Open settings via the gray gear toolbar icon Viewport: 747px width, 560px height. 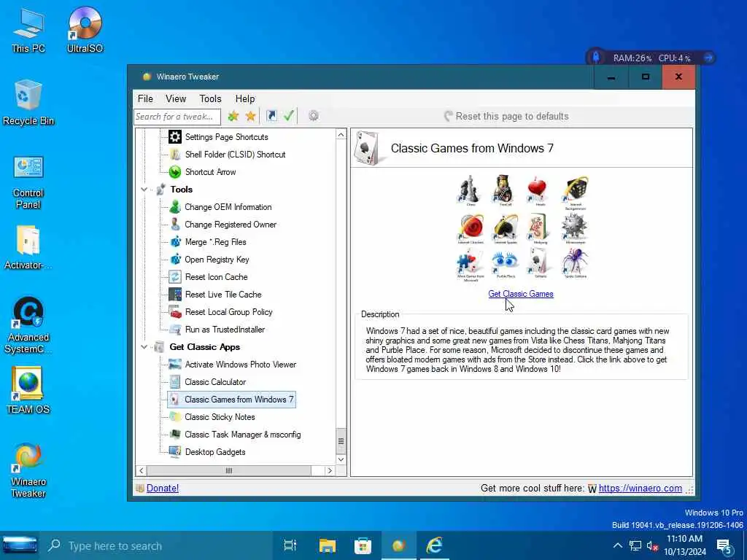[x=314, y=116]
